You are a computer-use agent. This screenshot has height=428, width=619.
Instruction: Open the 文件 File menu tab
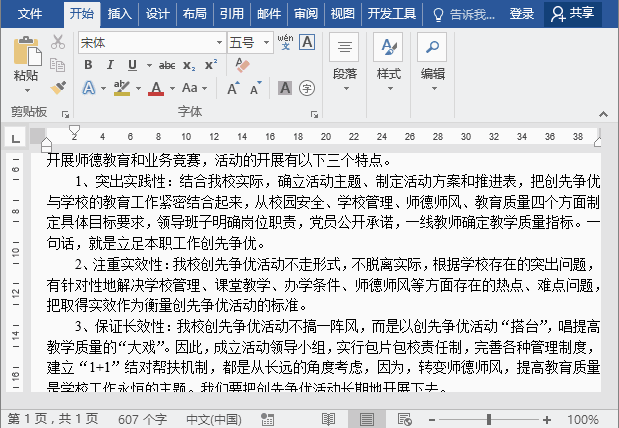pyautogui.click(x=30, y=13)
